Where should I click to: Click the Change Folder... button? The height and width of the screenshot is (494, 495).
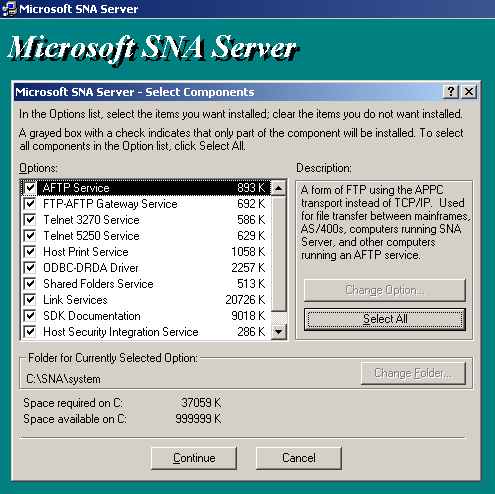click(x=413, y=373)
